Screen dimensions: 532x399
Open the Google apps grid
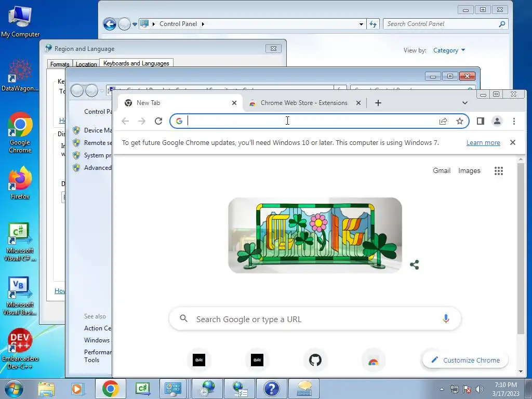498,170
